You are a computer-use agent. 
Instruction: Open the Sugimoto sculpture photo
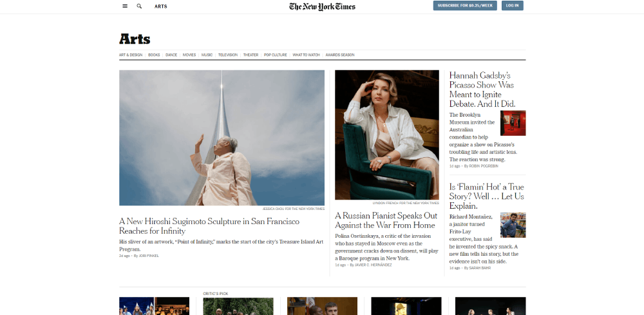click(222, 138)
